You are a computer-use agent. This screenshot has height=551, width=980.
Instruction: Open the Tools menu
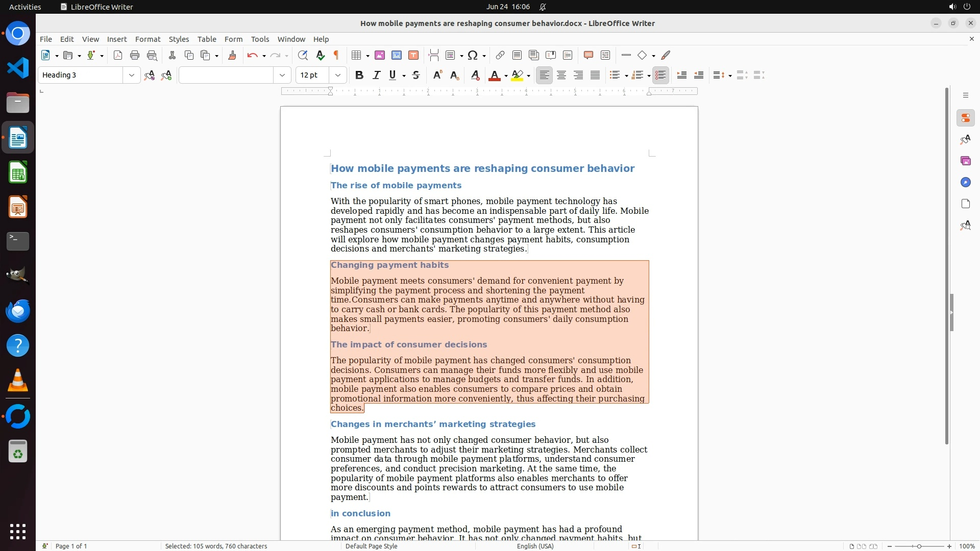pyautogui.click(x=260, y=39)
